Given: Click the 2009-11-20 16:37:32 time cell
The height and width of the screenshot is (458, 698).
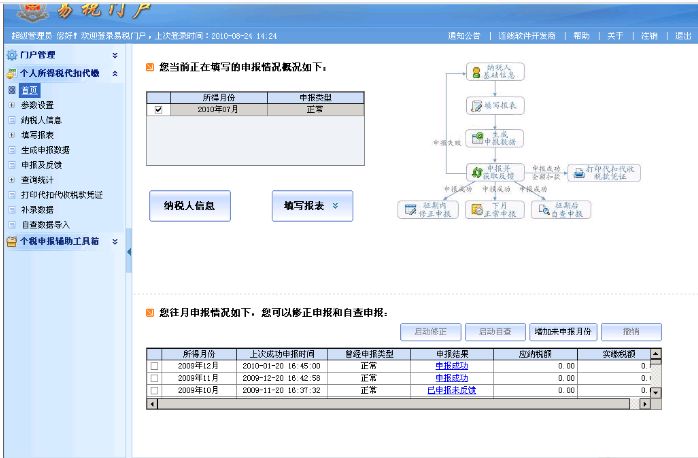Looking at the screenshot, I should (282, 390).
